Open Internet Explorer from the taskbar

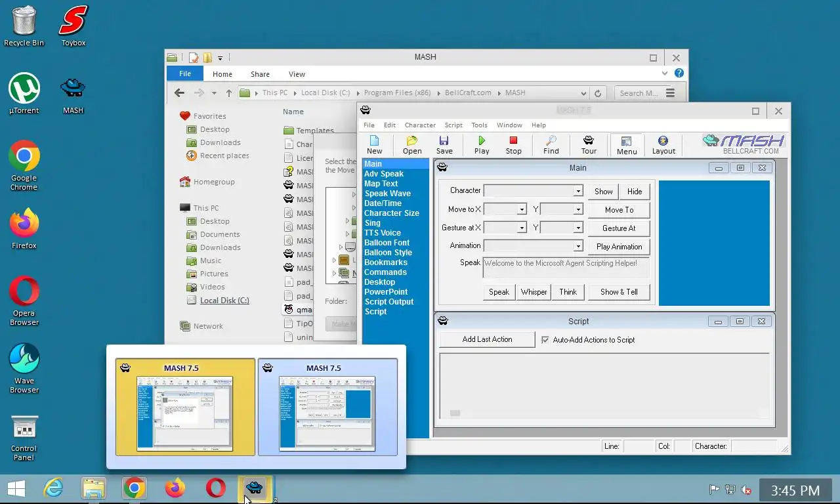tap(53, 488)
